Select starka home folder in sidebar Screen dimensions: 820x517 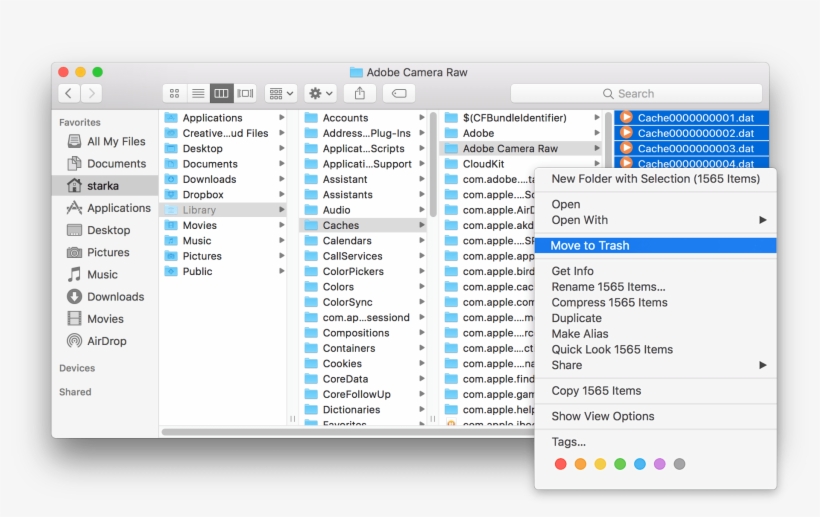coord(105,186)
